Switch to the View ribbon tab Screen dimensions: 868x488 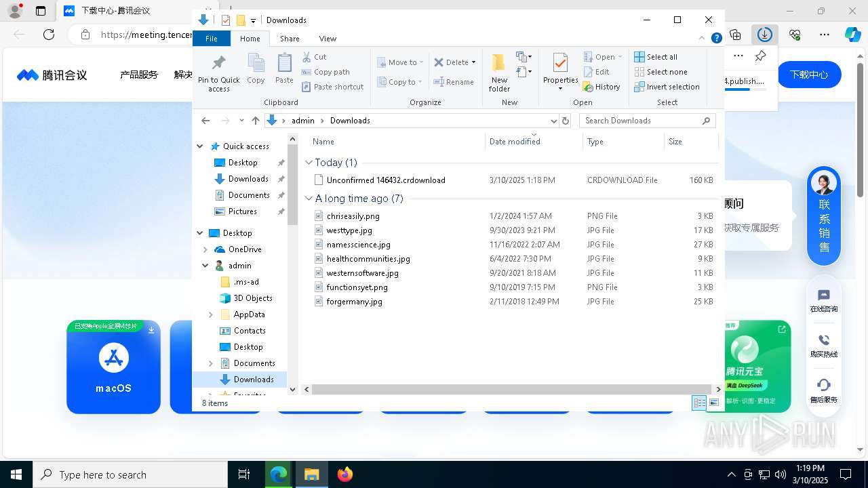[328, 39]
